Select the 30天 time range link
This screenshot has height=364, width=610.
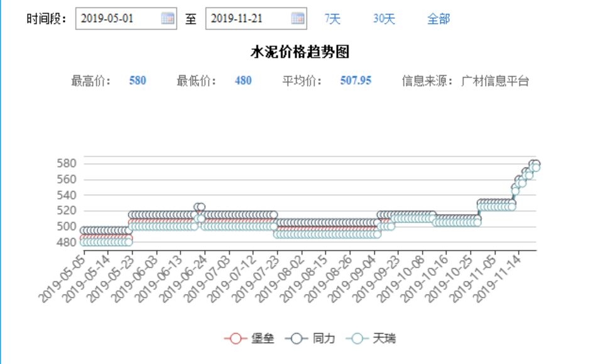384,19
